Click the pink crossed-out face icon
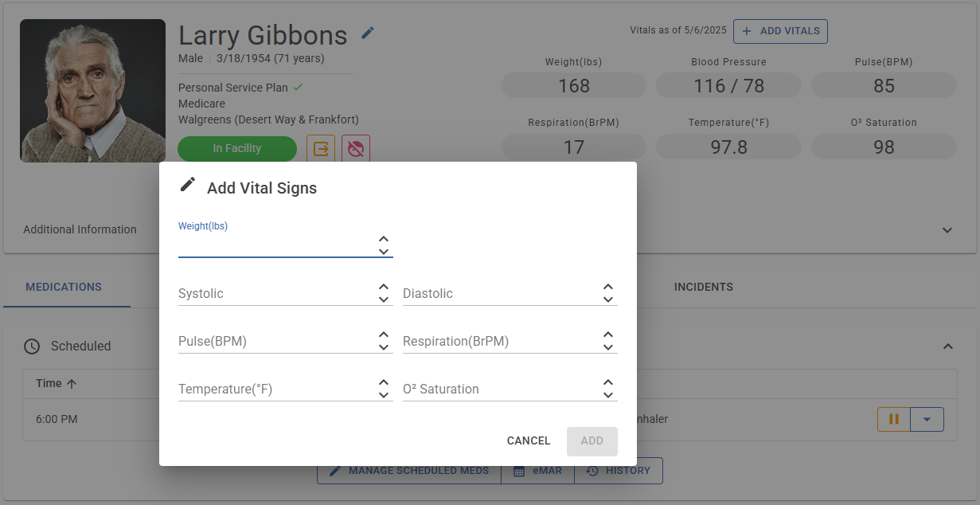Image resolution: width=980 pixels, height=505 pixels. (356, 149)
